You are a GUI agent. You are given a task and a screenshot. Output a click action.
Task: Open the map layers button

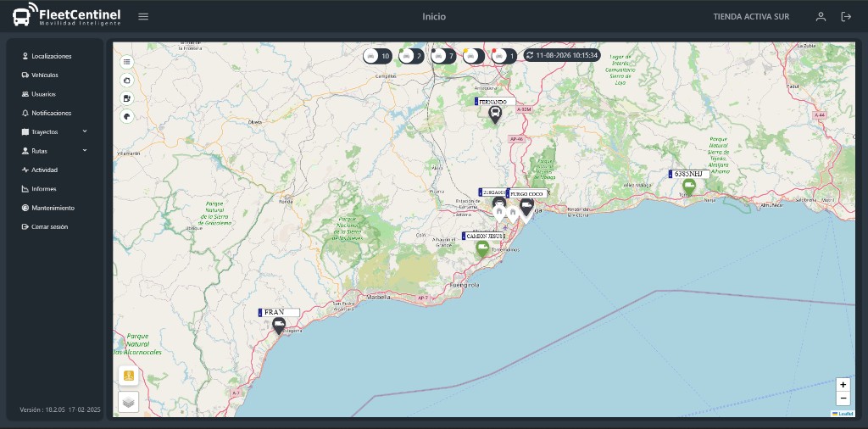[x=129, y=402]
